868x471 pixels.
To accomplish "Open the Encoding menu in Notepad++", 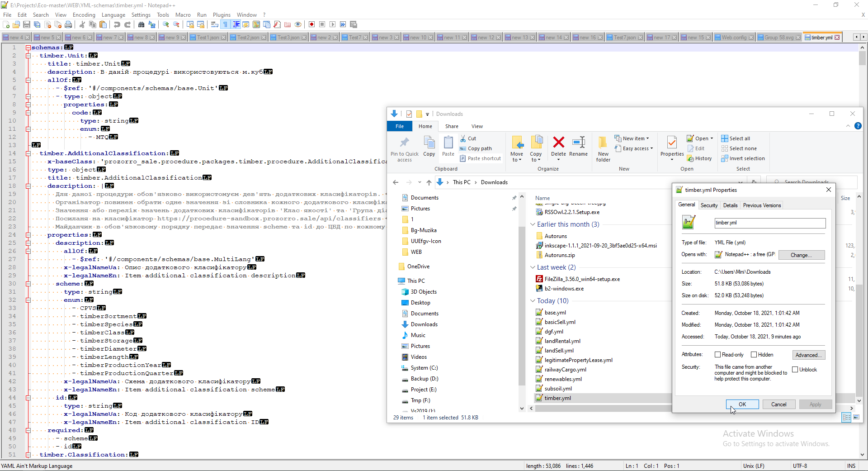I will coord(84,15).
